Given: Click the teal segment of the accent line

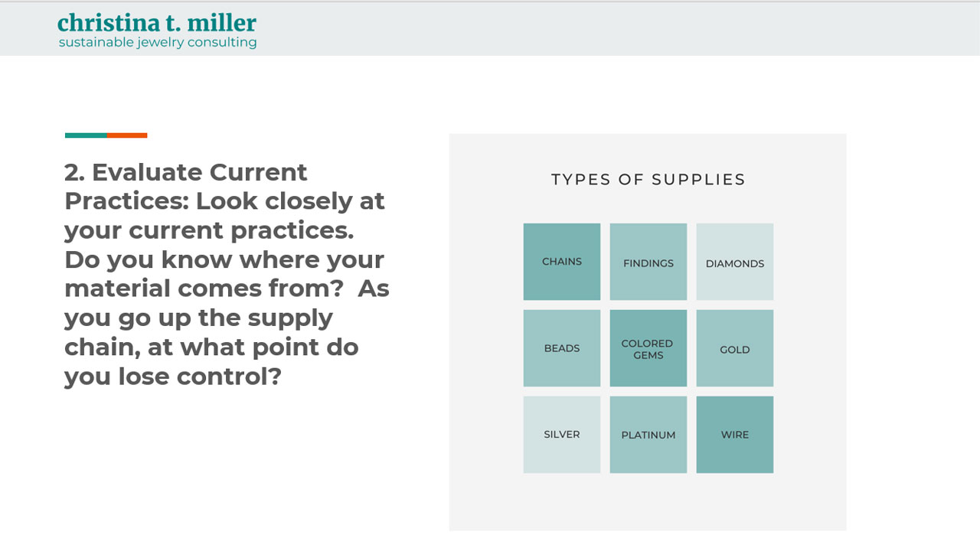Looking at the screenshot, I should point(86,135).
